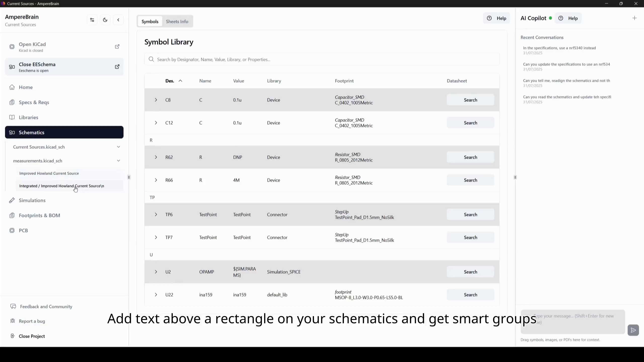
Task: Click the settings sliders icon near AmpereBrain
Action: (x=92, y=20)
